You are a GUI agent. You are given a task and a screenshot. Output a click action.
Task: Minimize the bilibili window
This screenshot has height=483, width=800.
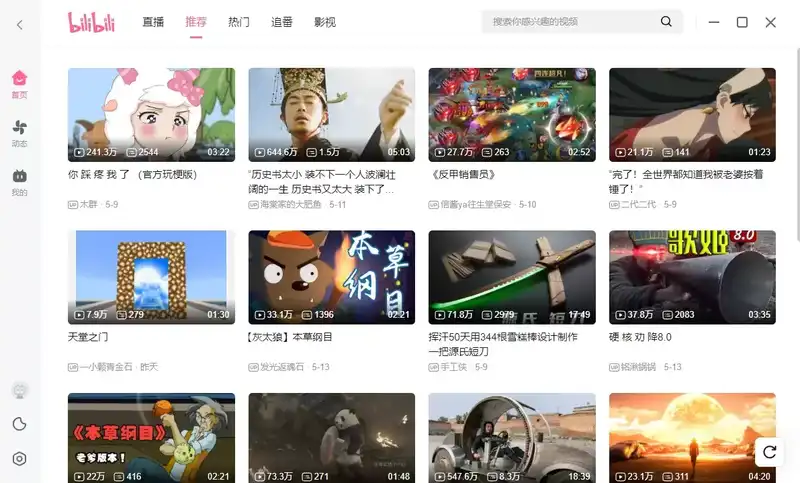coord(714,22)
